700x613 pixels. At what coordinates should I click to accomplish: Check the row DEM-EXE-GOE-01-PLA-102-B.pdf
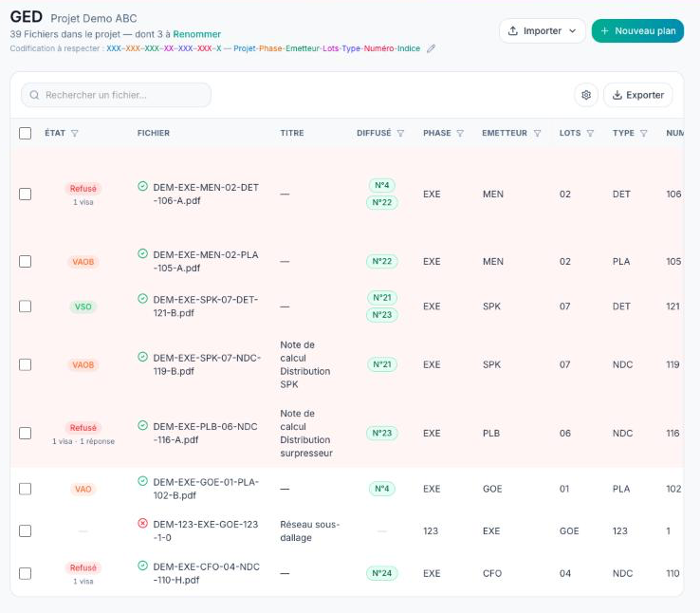click(x=25, y=489)
